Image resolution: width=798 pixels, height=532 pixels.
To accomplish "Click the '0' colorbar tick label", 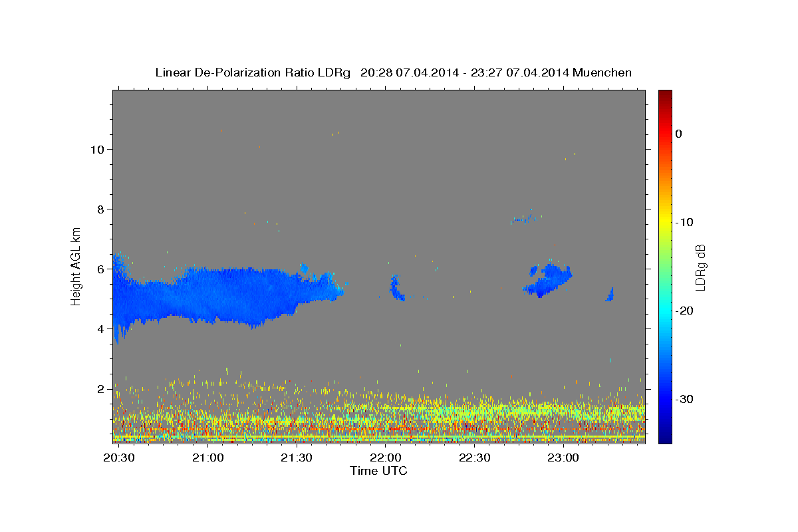I will pos(679,134).
